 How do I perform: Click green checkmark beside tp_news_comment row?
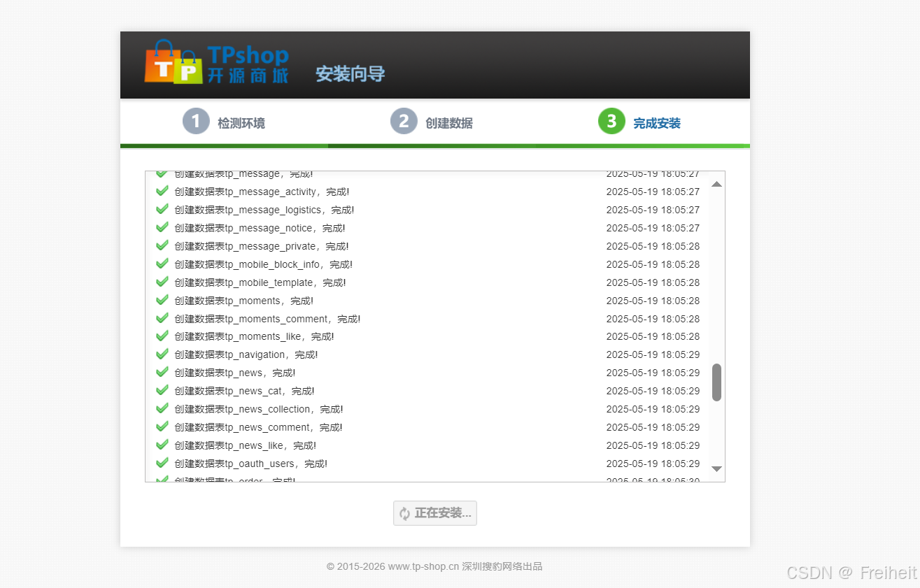[162, 426]
